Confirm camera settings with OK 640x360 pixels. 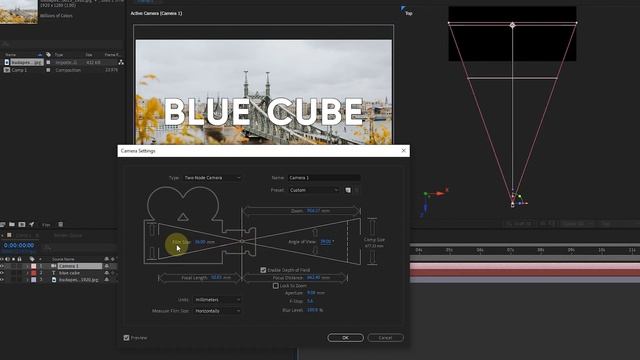coord(345,338)
